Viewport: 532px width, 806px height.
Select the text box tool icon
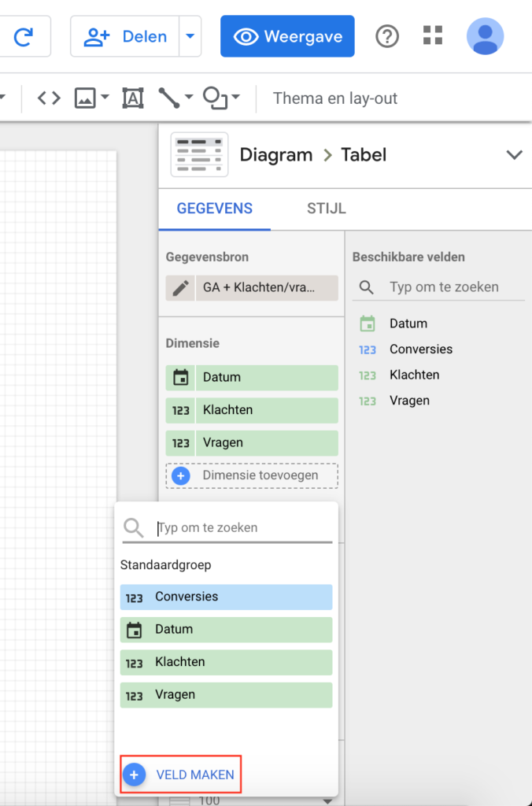(133, 98)
